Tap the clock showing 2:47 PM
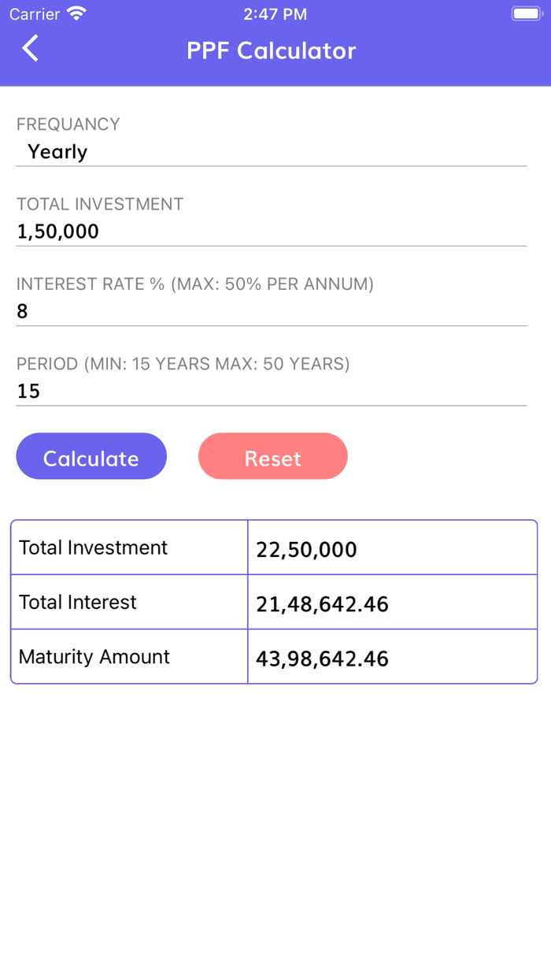551x980 pixels. [x=273, y=13]
